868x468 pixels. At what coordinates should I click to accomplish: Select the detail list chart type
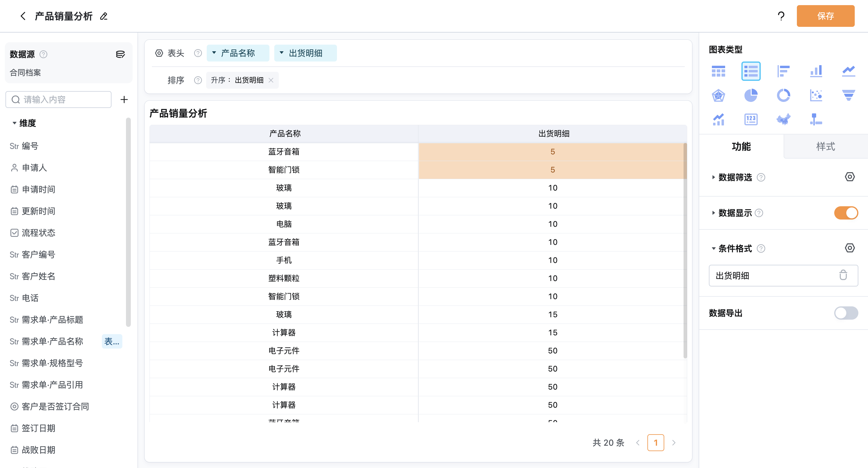point(751,71)
